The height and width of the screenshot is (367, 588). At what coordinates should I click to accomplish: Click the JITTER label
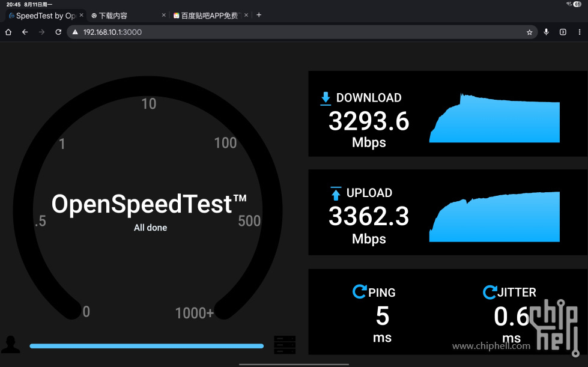coord(517,293)
